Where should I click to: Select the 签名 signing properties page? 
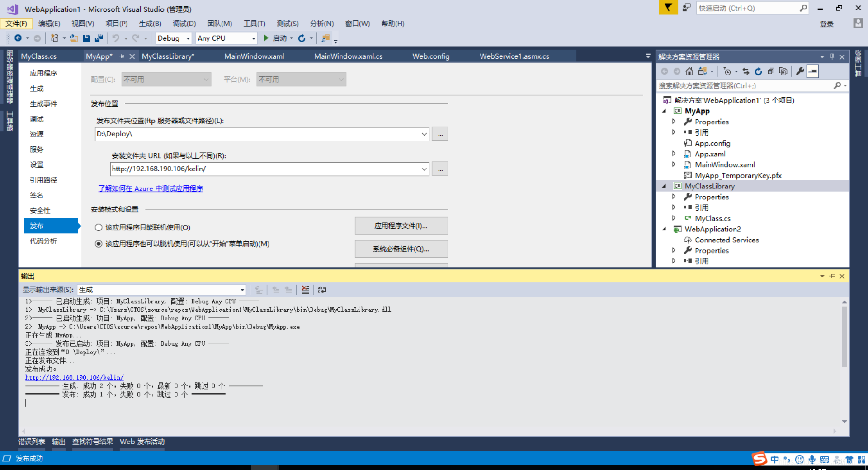(37, 195)
